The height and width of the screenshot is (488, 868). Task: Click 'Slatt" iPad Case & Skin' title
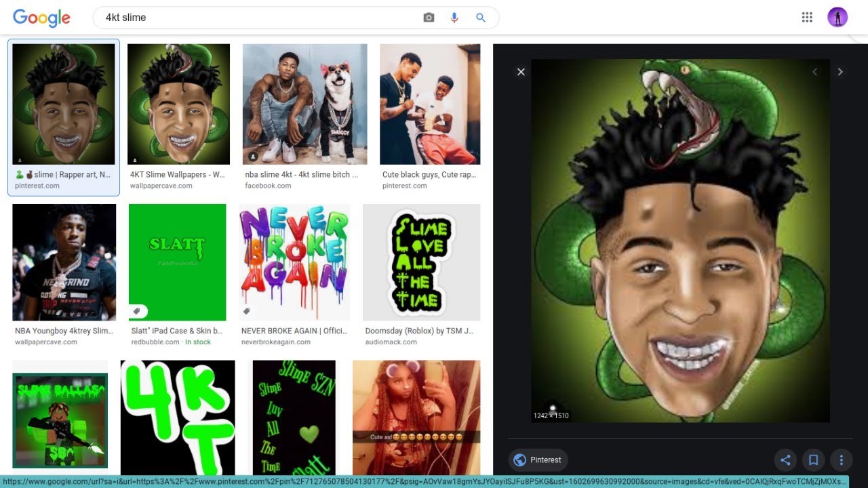(177, 331)
